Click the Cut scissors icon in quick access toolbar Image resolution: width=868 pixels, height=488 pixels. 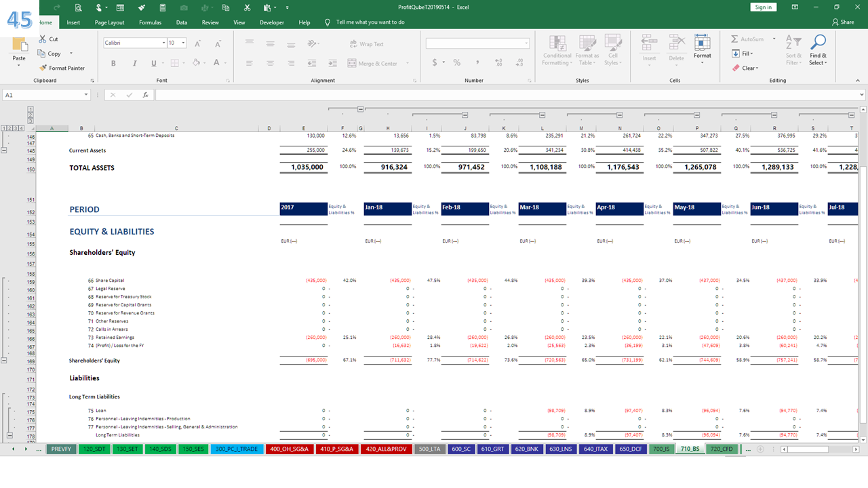(248, 7)
